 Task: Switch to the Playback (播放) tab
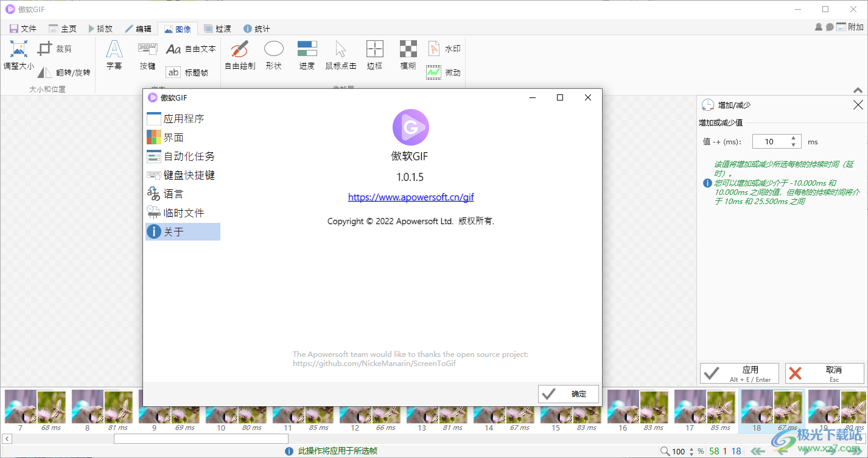[100, 29]
